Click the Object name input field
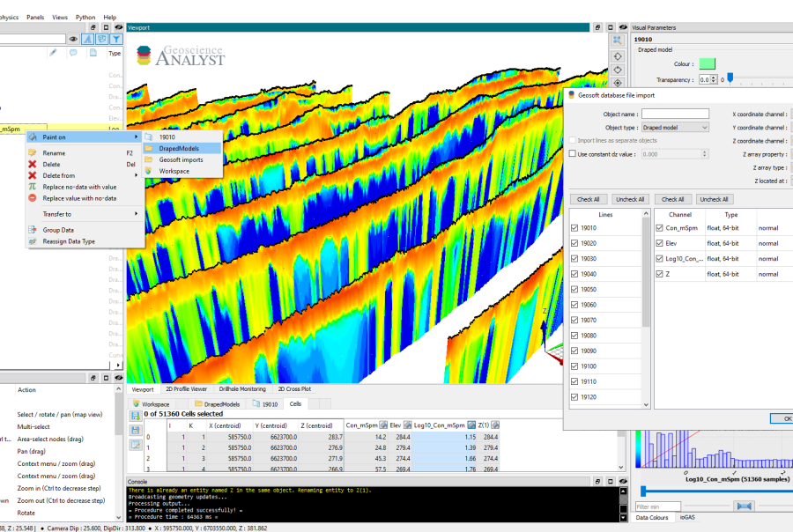Screen dimensions: 793x532 [675, 114]
